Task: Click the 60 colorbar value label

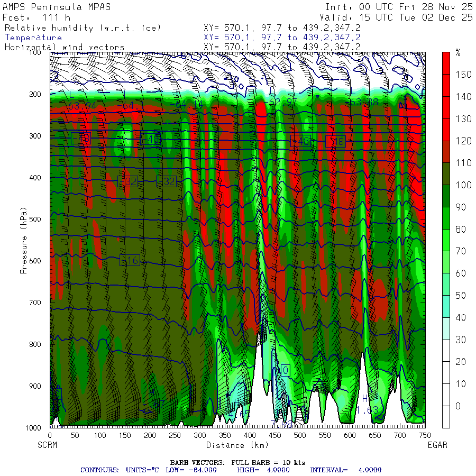Action: pyautogui.click(x=461, y=273)
